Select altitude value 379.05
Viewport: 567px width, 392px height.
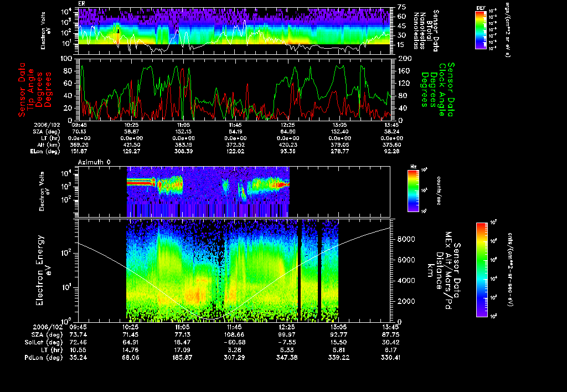339,145
